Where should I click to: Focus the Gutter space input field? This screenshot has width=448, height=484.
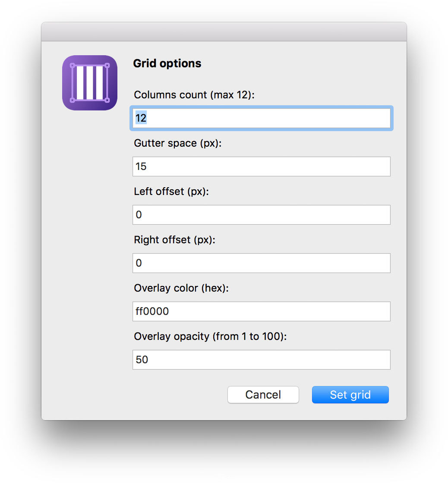pyautogui.click(x=261, y=167)
